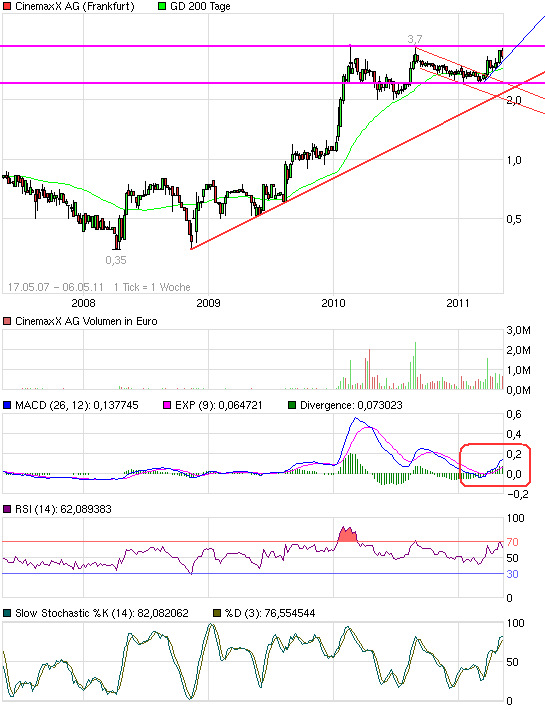The height and width of the screenshot is (710, 545).
Task: Click the 2010 axis label under the price chart
Action: tap(333, 303)
